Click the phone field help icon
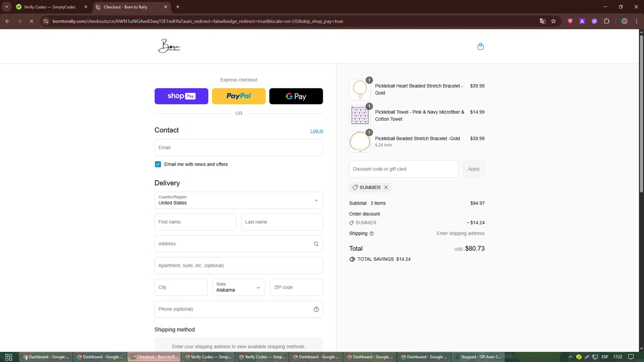This screenshot has width=644, height=362. coord(316,309)
